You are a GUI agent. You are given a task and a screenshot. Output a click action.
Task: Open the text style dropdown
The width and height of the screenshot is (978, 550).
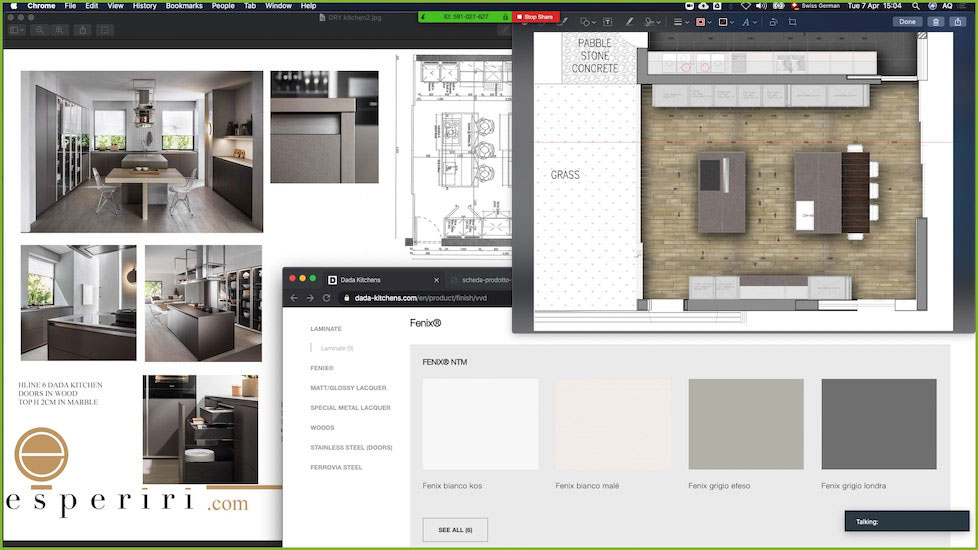[x=746, y=21]
